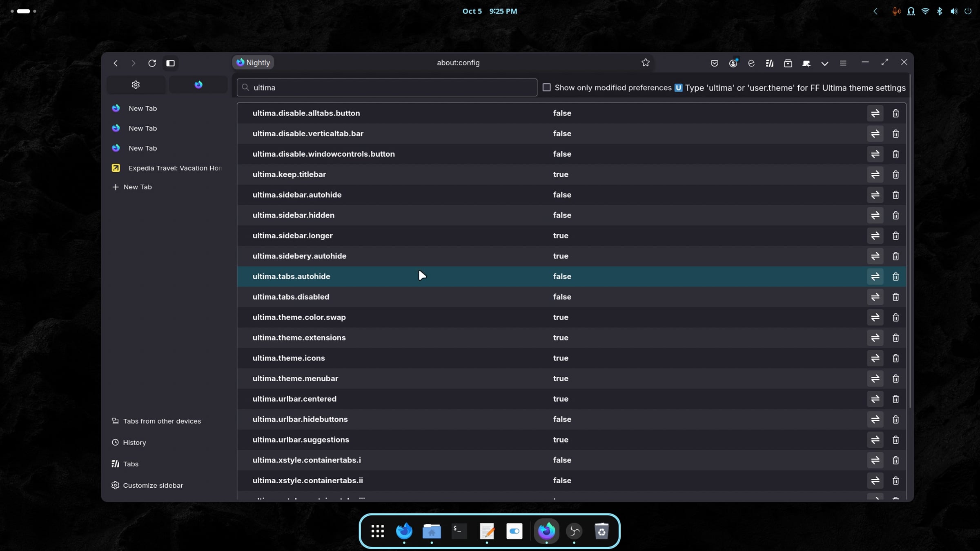Add a New Tab via plus button

[131, 187]
